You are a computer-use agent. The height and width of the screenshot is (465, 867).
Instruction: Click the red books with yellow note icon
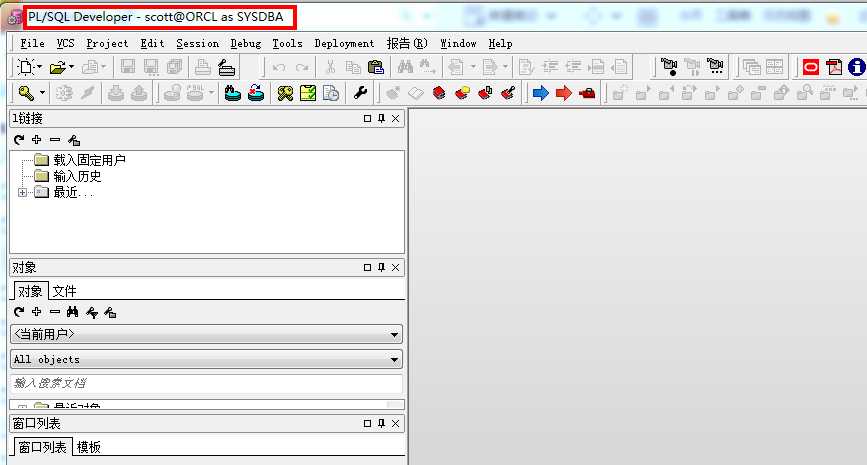coord(462,93)
